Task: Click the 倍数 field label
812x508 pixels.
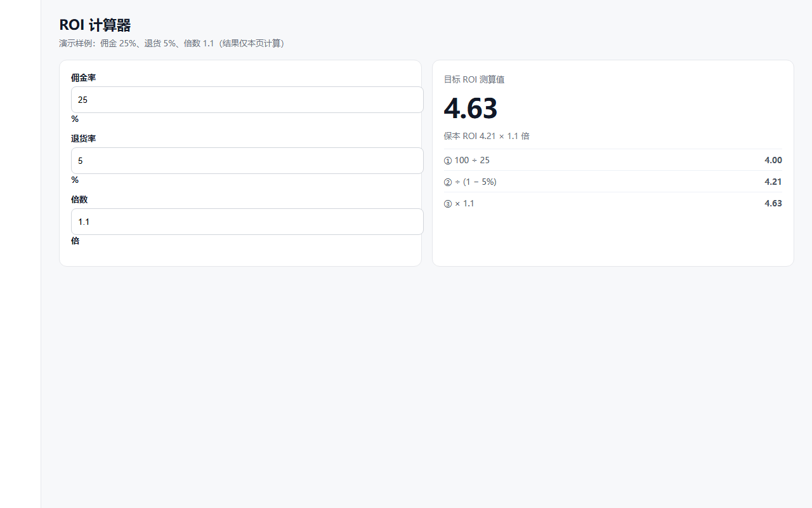Action: coord(79,199)
